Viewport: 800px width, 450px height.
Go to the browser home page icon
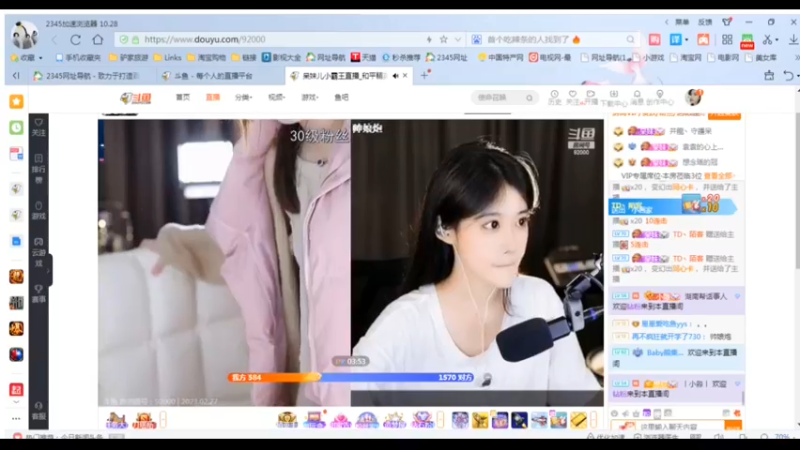(x=97, y=39)
